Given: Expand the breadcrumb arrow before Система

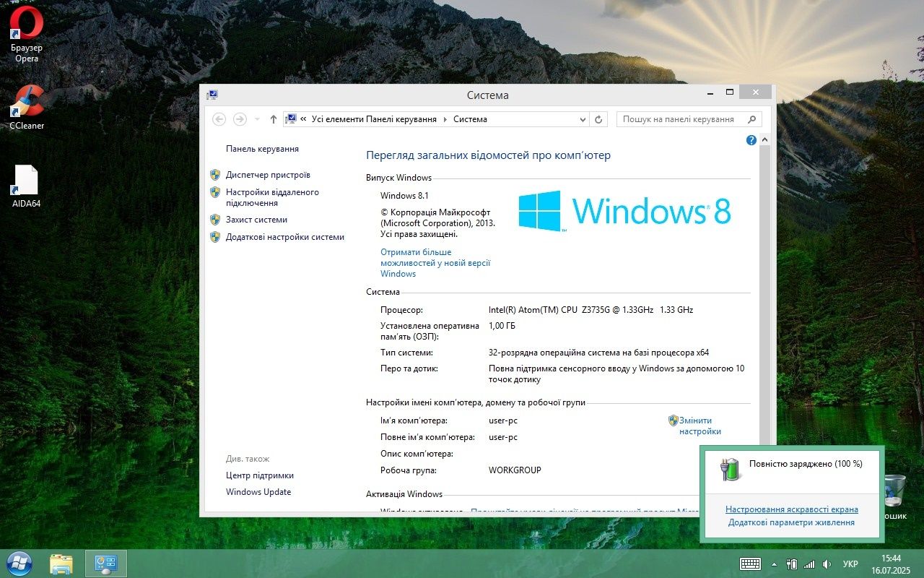Looking at the screenshot, I should click(445, 119).
